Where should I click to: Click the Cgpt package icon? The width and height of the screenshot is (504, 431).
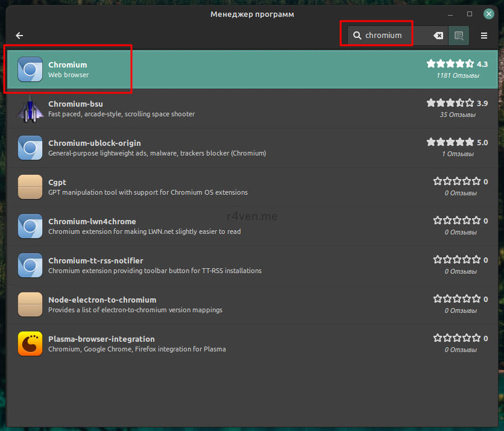click(30, 187)
